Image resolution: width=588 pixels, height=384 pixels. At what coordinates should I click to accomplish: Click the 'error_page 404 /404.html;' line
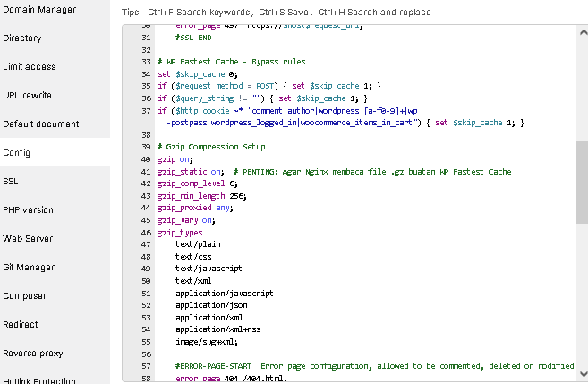pos(231,379)
